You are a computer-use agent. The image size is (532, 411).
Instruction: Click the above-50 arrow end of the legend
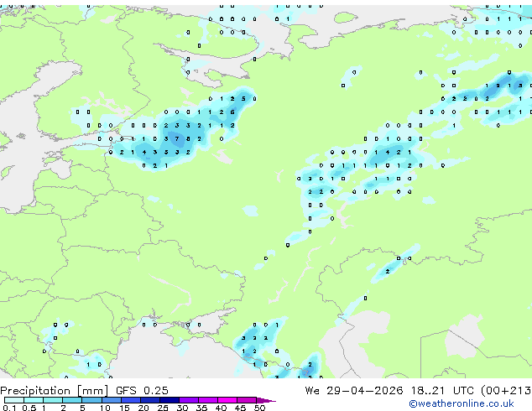click(x=266, y=400)
